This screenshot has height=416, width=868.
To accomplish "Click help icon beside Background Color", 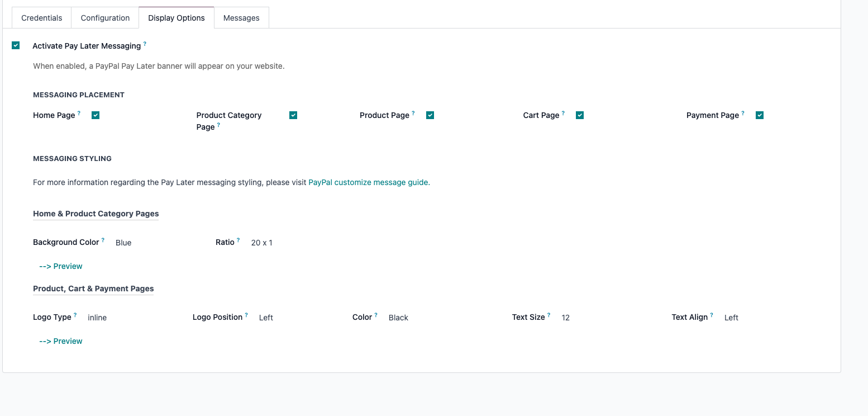I will 103,240.
